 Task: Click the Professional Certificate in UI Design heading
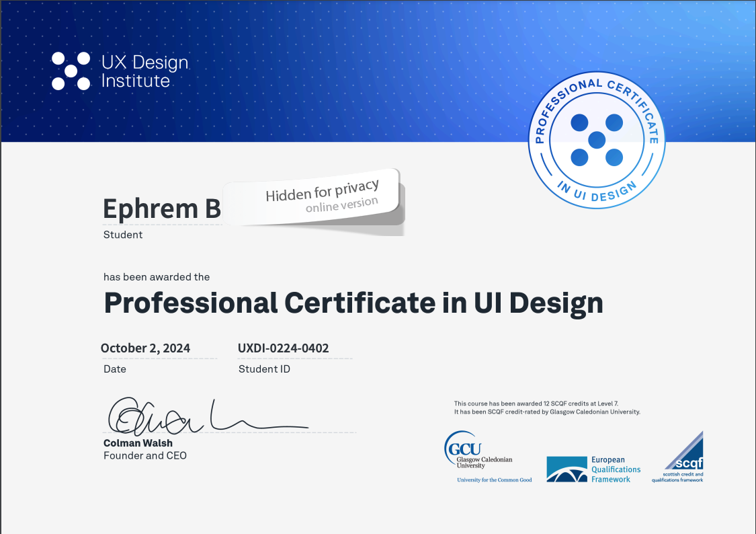[353, 303]
